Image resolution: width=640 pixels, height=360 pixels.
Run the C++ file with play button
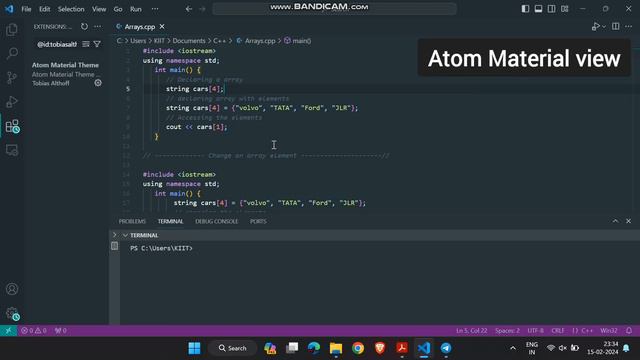tap(596, 27)
